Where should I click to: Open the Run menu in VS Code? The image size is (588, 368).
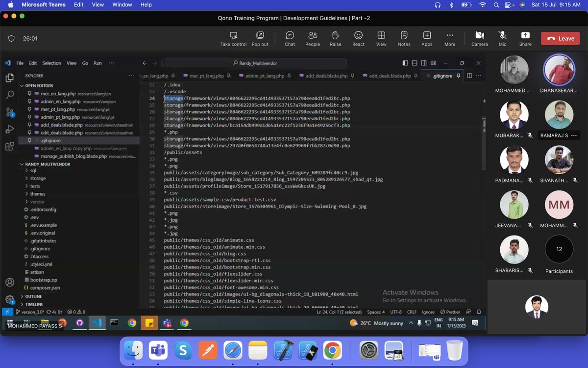tap(98, 63)
